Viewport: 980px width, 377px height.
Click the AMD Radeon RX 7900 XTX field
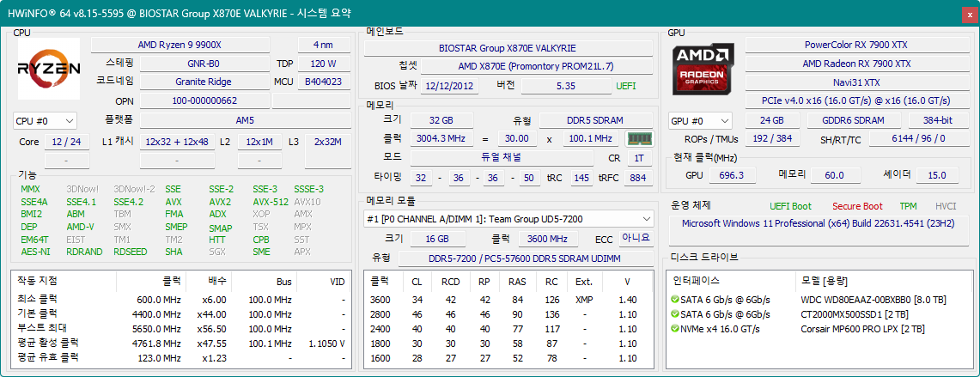[856, 64]
